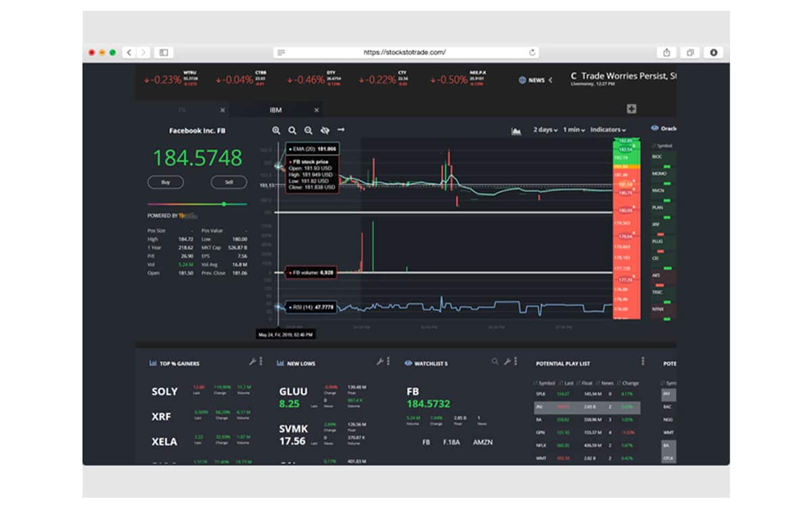The width and height of the screenshot is (812, 508).
Task: Select GLUU in New Lows
Action: point(294,391)
